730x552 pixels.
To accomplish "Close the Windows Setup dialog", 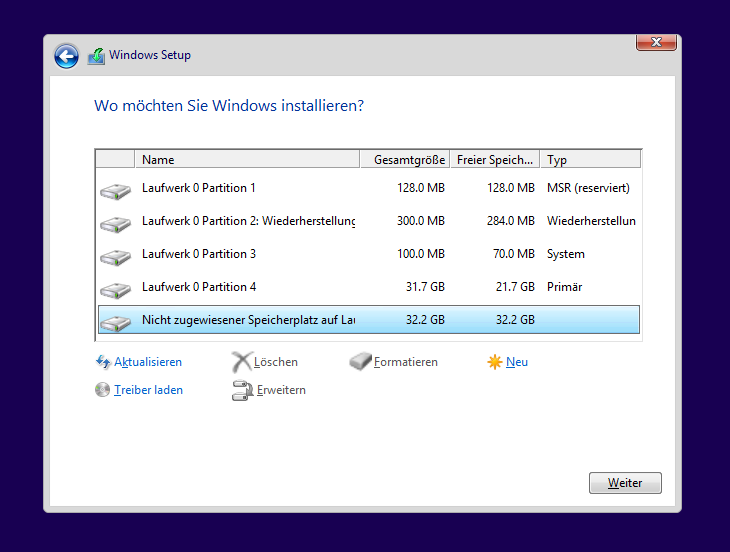I will pyautogui.click(x=656, y=42).
